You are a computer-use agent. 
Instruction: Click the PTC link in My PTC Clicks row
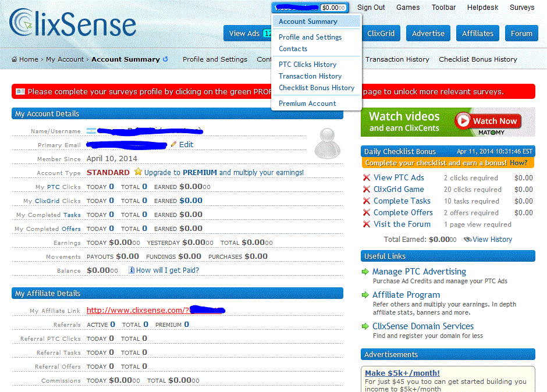(x=54, y=187)
